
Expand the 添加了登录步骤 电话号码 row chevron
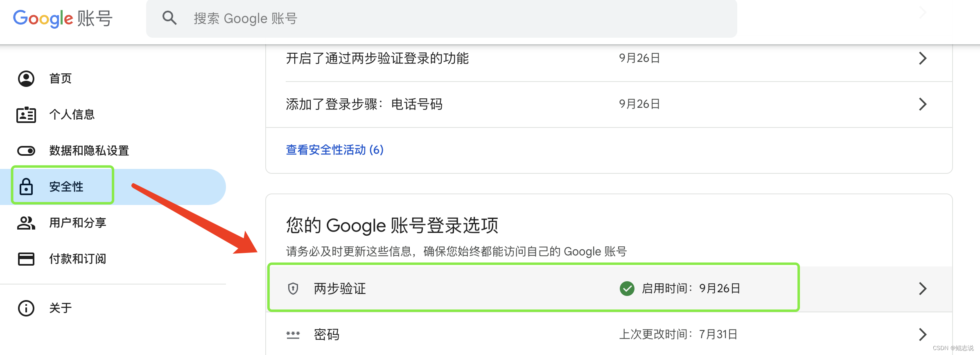click(923, 104)
